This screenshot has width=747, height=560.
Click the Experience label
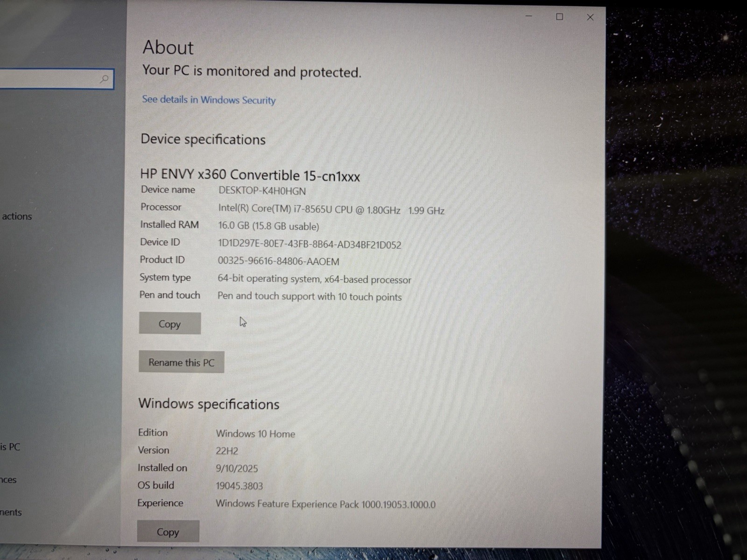tap(160, 503)
